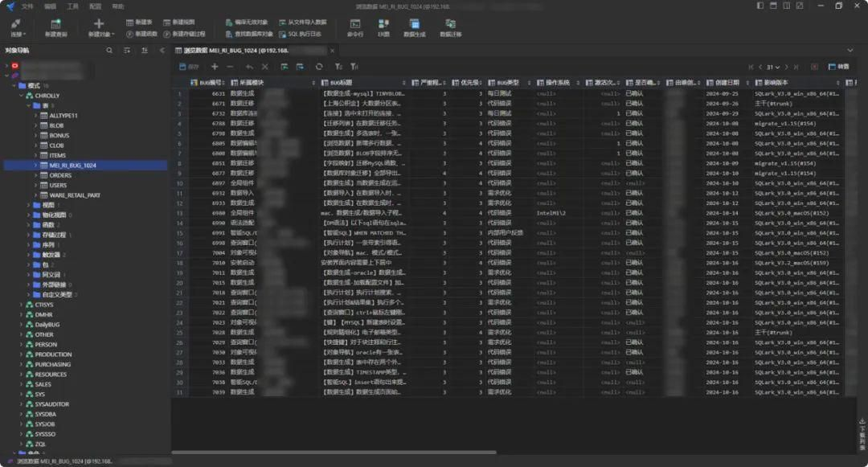Screen dimensions: 868x467
Task: Click the undo arrow in data toolbar
Action: [250, 67]
